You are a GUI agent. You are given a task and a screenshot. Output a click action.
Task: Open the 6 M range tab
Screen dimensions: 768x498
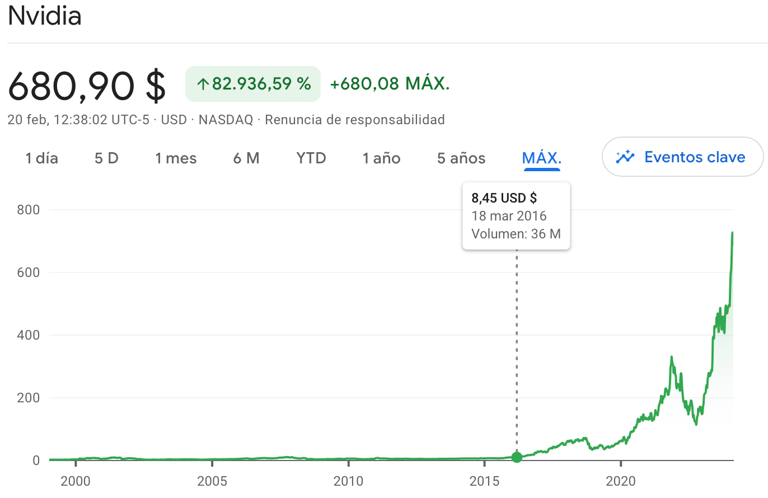tap(246, 158)
